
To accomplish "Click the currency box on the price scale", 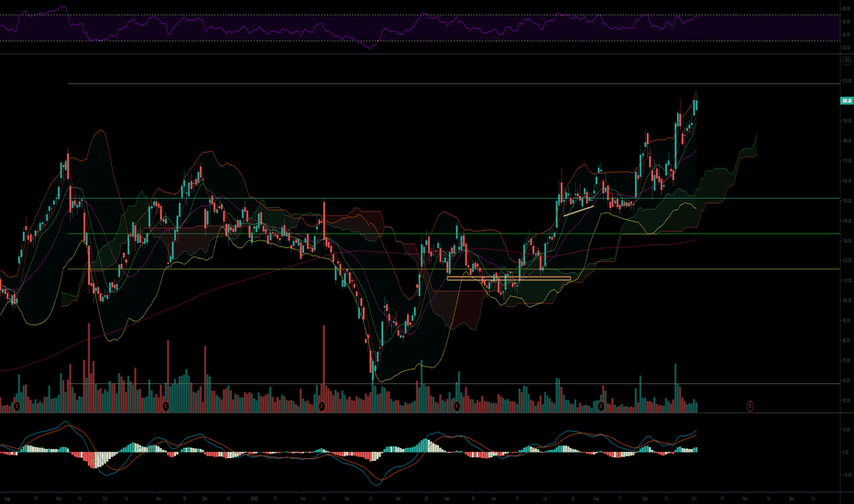I will coord(847,60).
